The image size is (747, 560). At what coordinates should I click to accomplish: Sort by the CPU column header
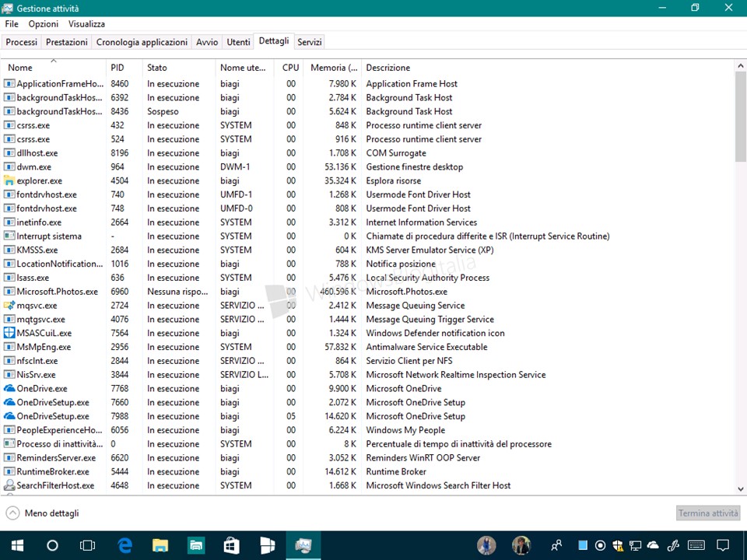point(289,68)
